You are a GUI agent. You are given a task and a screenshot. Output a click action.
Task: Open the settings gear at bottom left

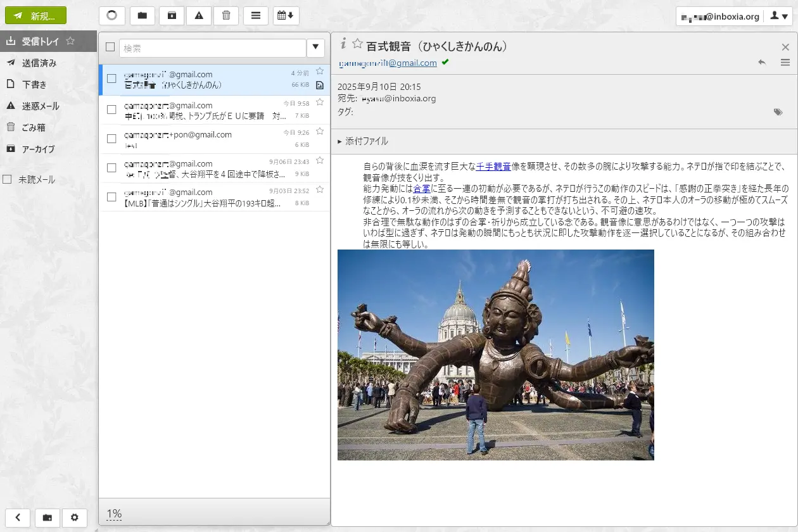(75, 517)
